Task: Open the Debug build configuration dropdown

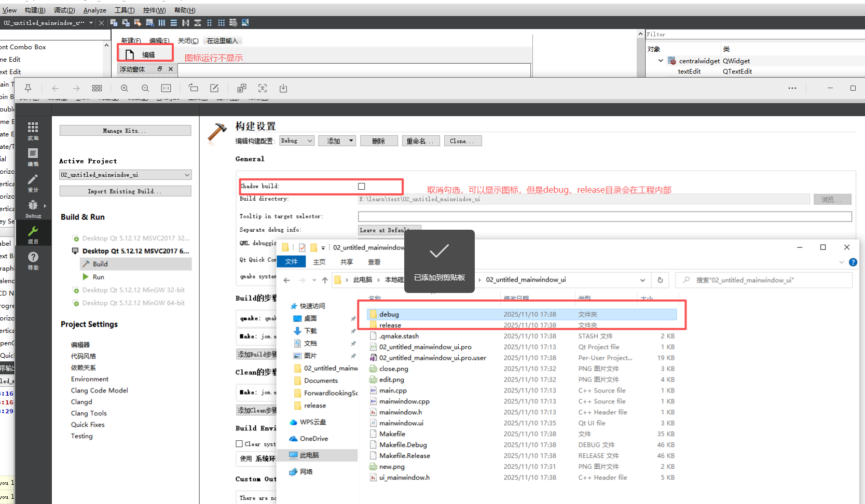Action: (x=297, y=141)
